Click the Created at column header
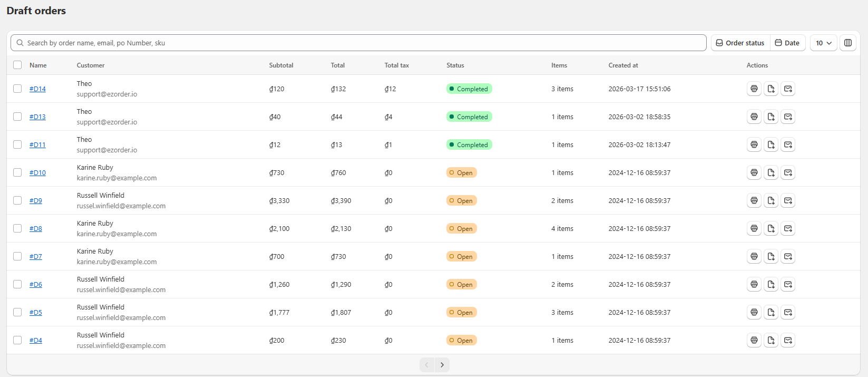 (x=623, y=65)
